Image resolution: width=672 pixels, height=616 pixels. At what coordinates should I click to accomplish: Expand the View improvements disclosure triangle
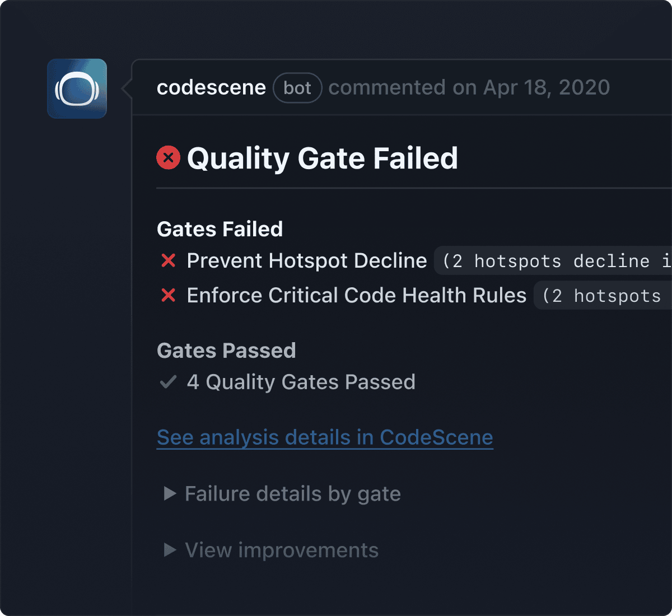point(169,550)
